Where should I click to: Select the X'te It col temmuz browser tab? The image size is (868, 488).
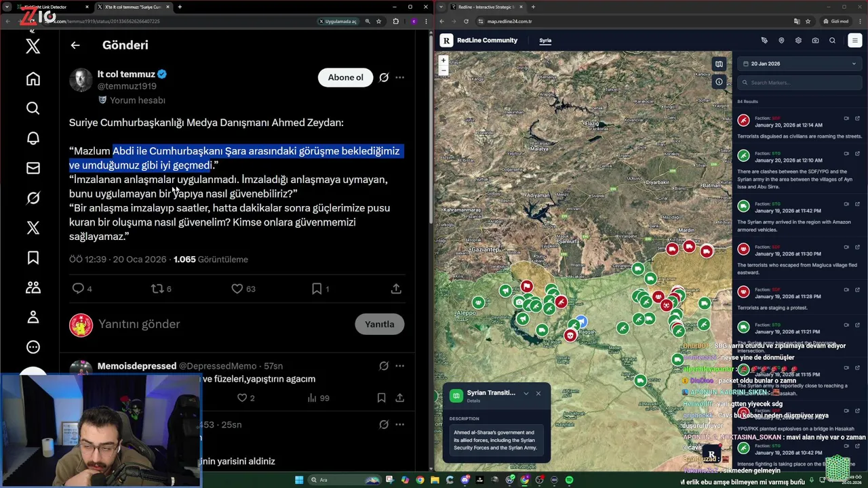tap(133, 7)
